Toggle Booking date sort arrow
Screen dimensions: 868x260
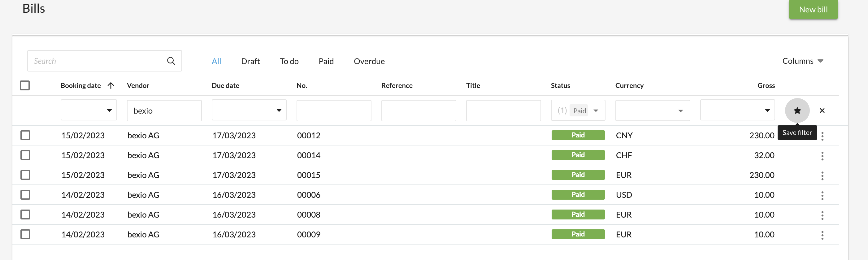pos(111,85)
